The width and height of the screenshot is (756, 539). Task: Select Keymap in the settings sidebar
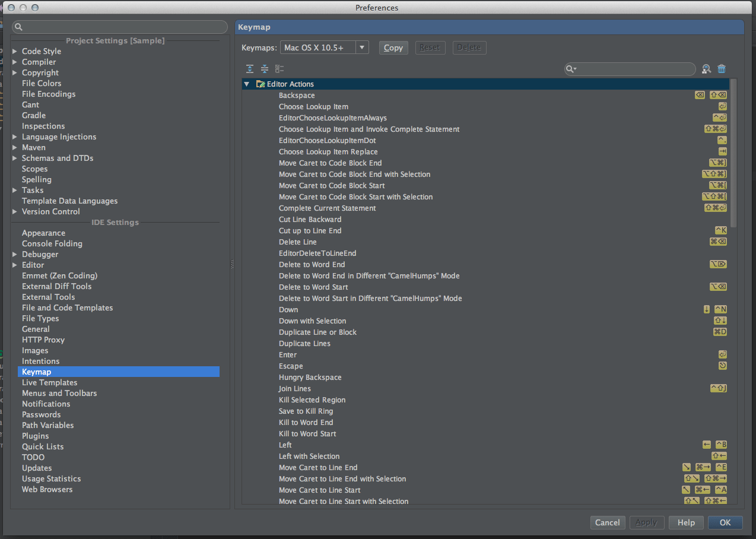(x=36, y=372)
